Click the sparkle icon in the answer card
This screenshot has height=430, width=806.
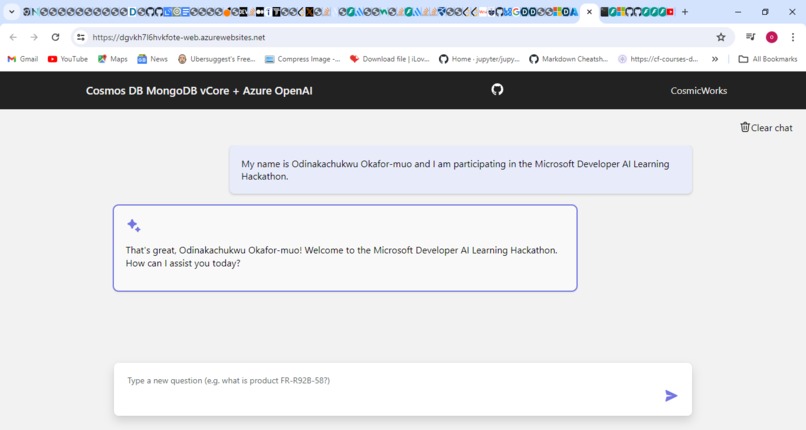(134, 226)
